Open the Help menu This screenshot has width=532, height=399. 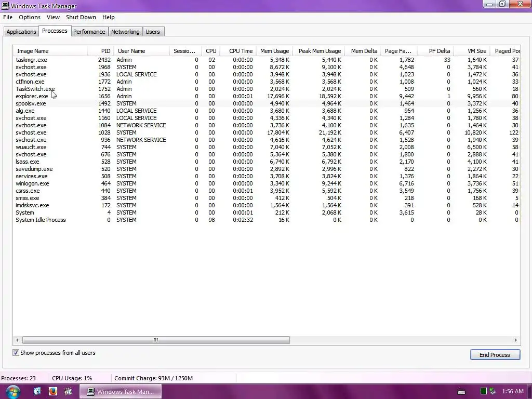pyautogui.click(x=108, y=17)
